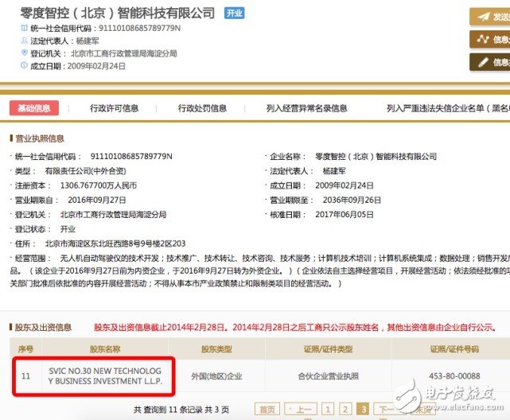Open the 列入经营异常名录信息 tab
The height and width of the screenshot is (420, 510).
tap(306, 108)
